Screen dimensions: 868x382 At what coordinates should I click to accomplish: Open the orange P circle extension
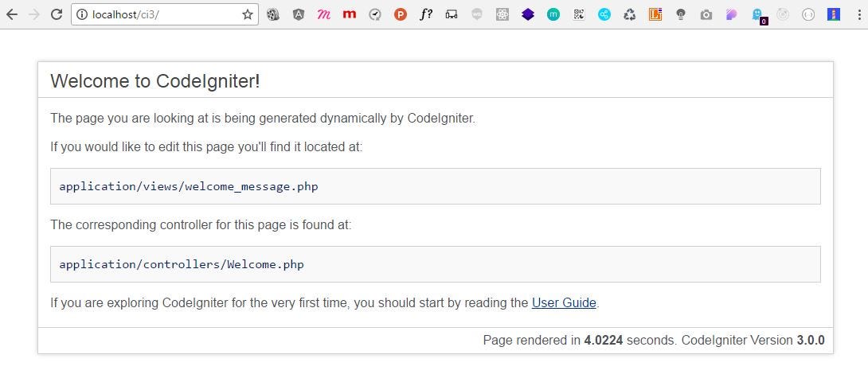pos(401,15)
